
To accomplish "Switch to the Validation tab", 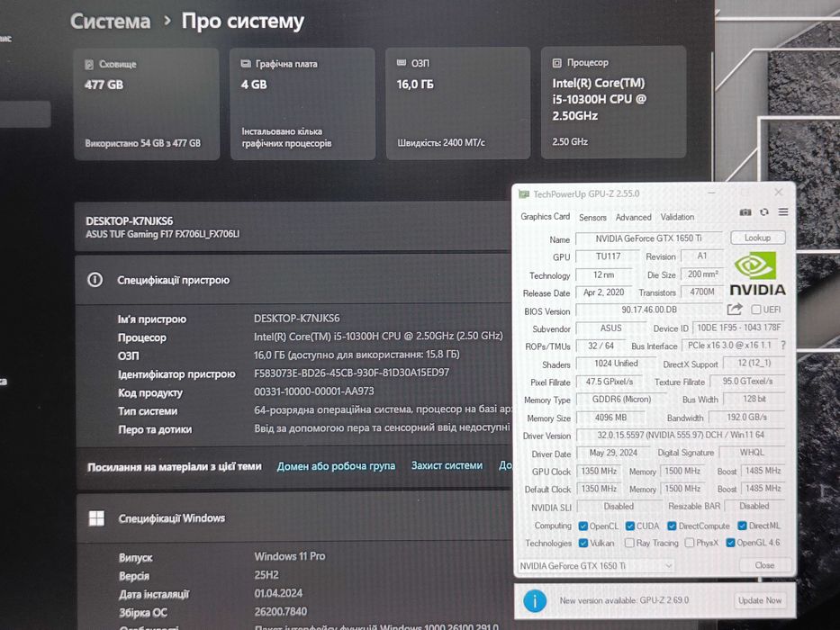I will (677, 217).
